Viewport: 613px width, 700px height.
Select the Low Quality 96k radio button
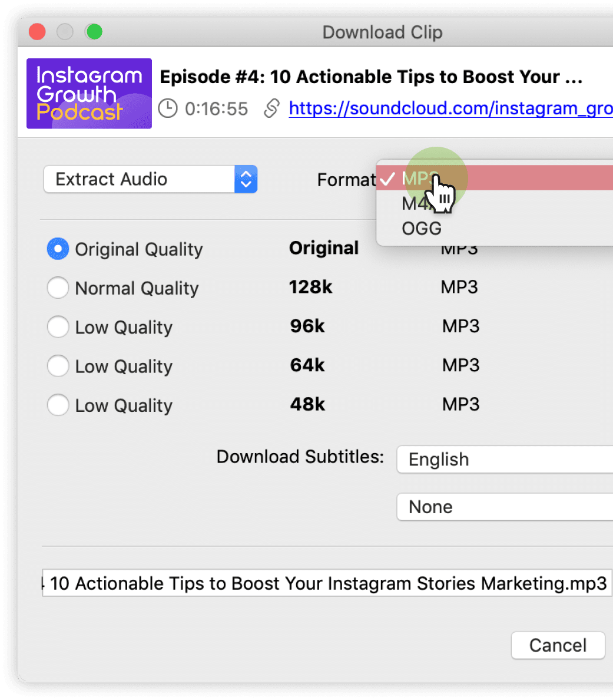(x=58, y=327)
